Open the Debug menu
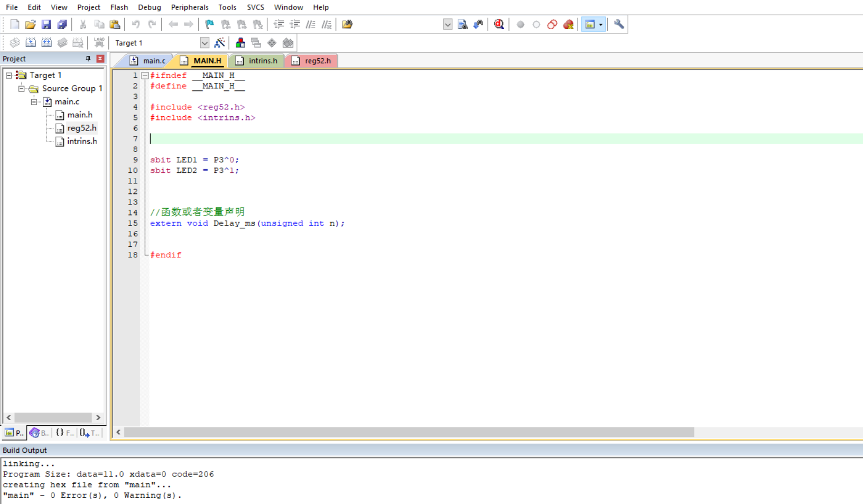Image resolution: width=863 pixels, height=504 pixels. tap(150, 7)
